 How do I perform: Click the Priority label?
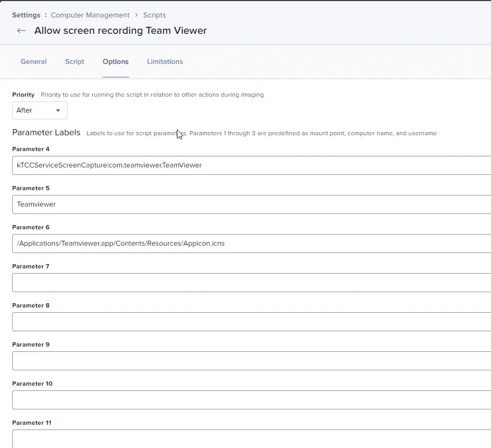point(23,95)
